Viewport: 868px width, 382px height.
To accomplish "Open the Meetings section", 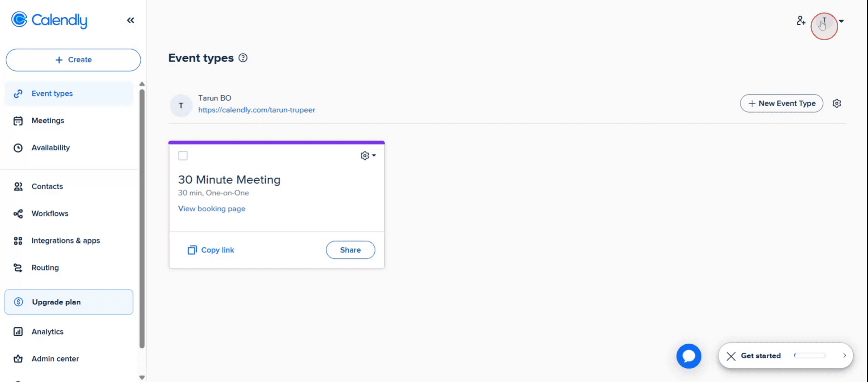I will coord(48,120).
